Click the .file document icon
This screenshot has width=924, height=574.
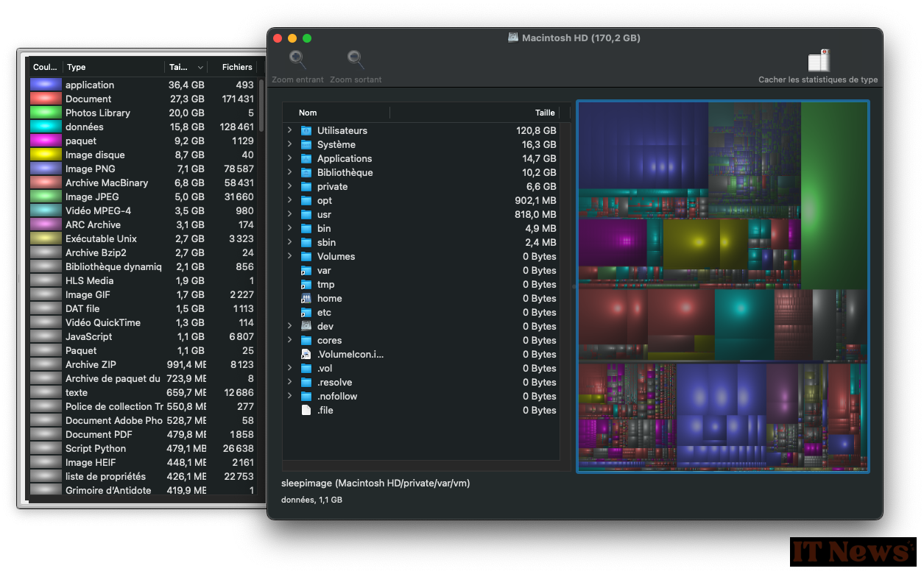tap(306, 410)
